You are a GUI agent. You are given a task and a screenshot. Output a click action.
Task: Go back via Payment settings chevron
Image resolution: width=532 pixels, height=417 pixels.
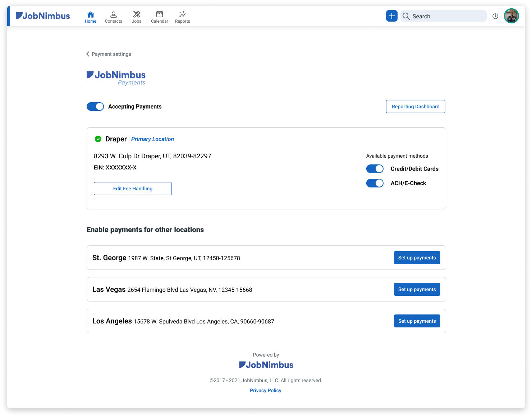(x=88, y=54)
